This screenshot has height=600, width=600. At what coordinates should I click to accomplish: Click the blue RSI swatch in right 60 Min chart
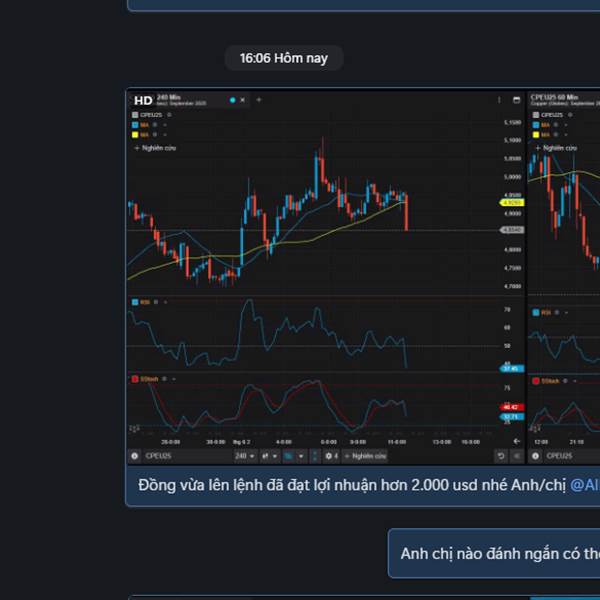(536, 313)
